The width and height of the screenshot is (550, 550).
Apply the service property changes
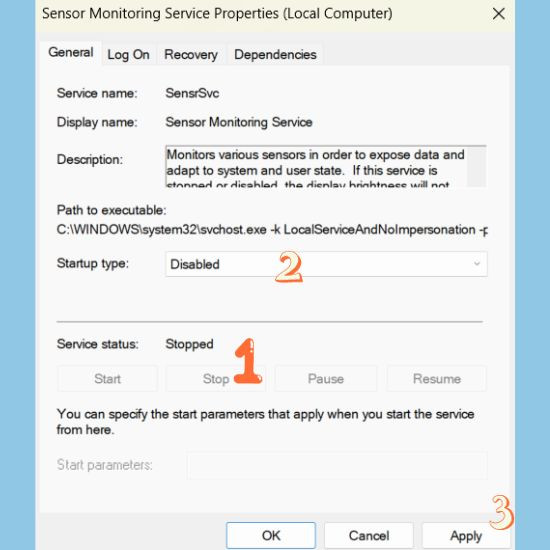coord(466,535)
